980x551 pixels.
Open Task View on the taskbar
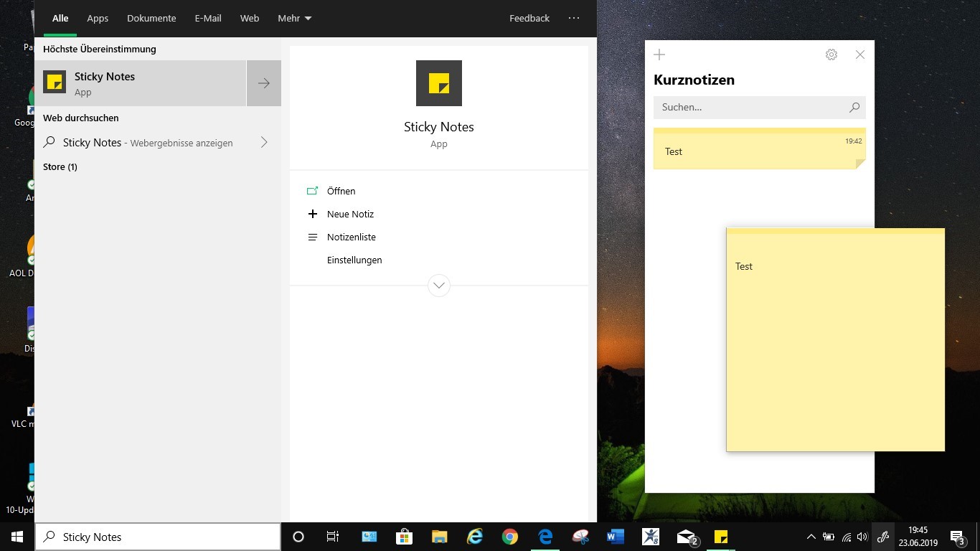coord(333,537)
